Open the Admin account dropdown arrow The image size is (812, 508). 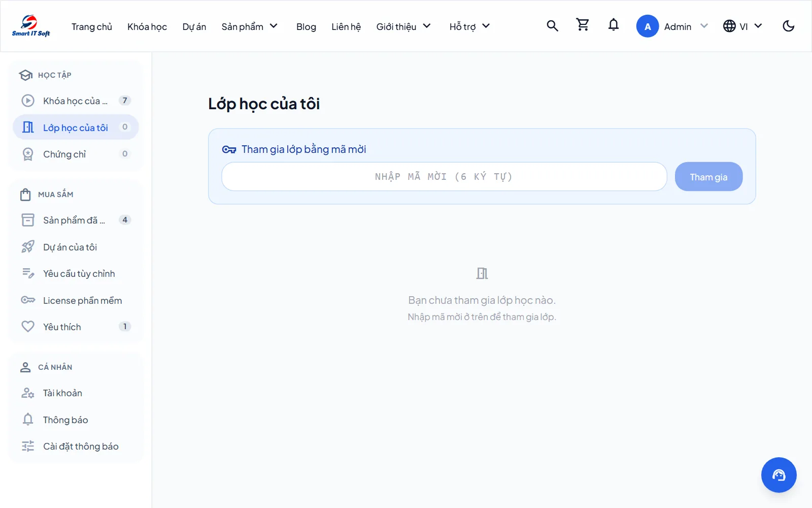pyautogui.click(x=704, y=26)
